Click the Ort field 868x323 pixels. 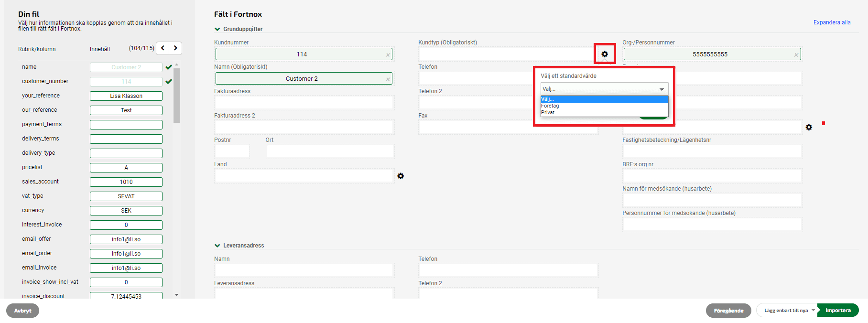click(330, 151)
